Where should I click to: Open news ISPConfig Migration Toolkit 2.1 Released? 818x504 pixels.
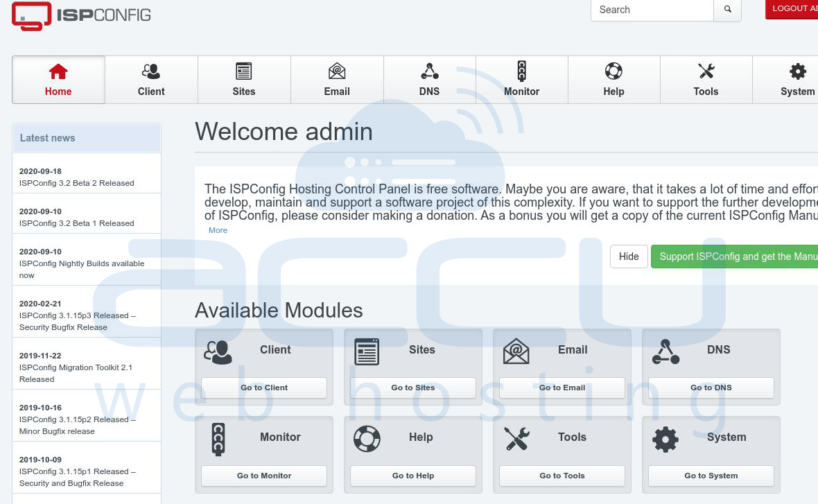pos(76,374)
